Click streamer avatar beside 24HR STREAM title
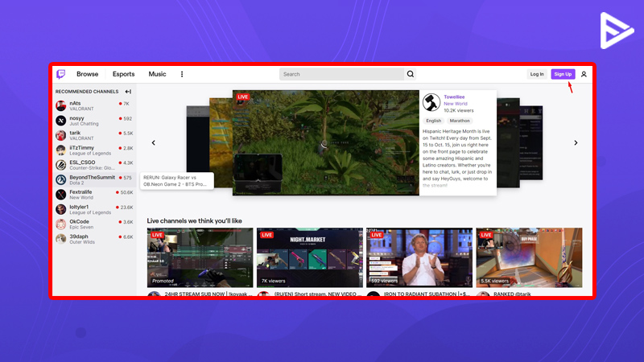Image resolution: width=644 pixels, height=362 pixels. (x=154, y=294)
